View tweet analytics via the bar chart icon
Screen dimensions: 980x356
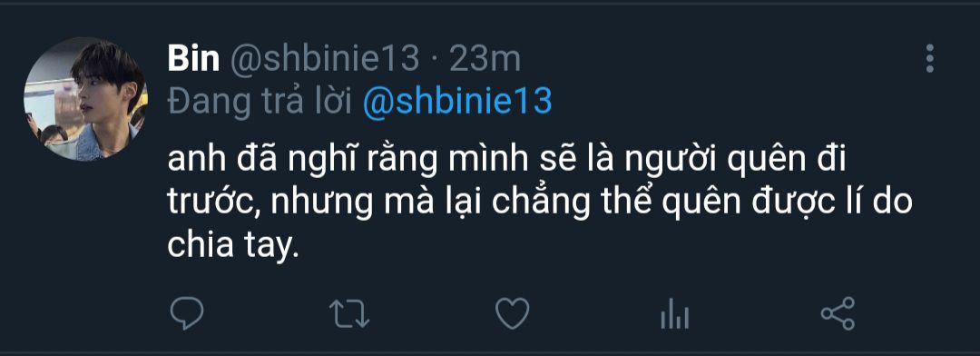(x=674, y=313)
